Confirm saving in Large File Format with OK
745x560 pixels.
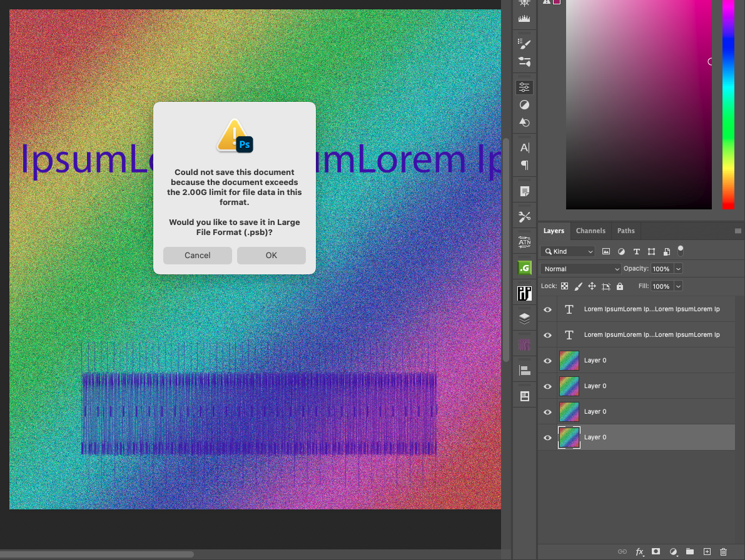pyautogui.click(x=271, y=255)
